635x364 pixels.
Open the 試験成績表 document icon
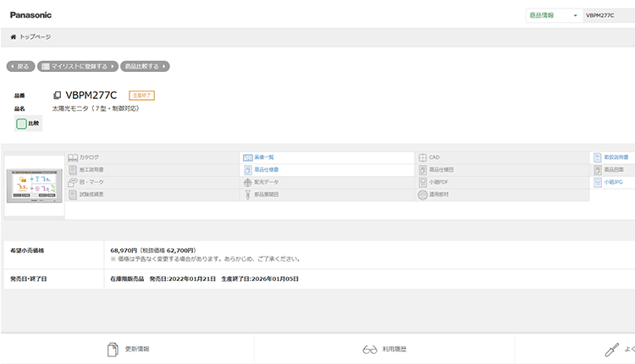(73, 195)
